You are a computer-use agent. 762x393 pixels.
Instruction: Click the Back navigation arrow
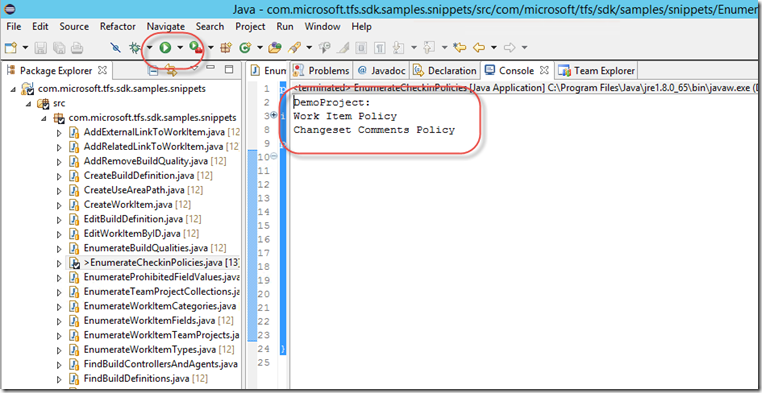479,48
